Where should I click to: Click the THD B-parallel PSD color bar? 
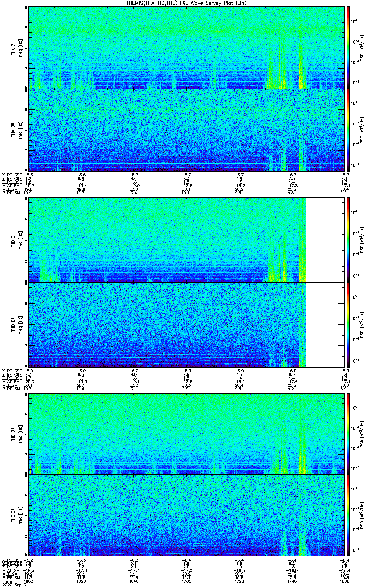pos(348,324)
